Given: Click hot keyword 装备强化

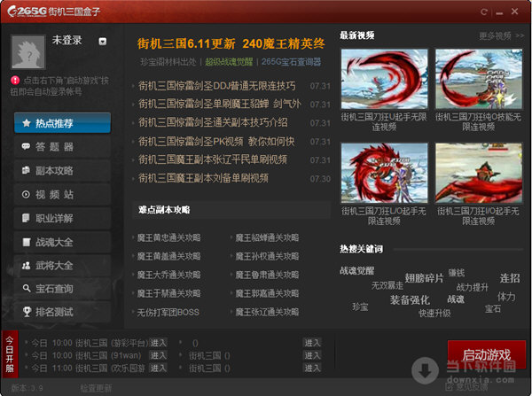Looking at the screenshot, I should (x=410, y=299).
